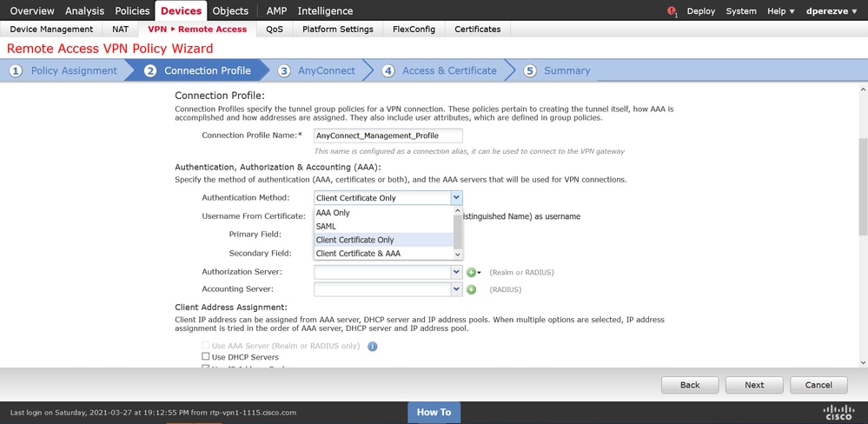
Task: Open the FlexConfig sub-tab
Action: coord(414,30)
